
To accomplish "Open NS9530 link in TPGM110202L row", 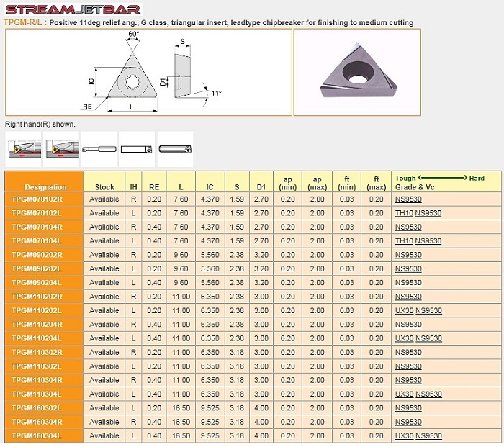I will click(x=429, y=311).
